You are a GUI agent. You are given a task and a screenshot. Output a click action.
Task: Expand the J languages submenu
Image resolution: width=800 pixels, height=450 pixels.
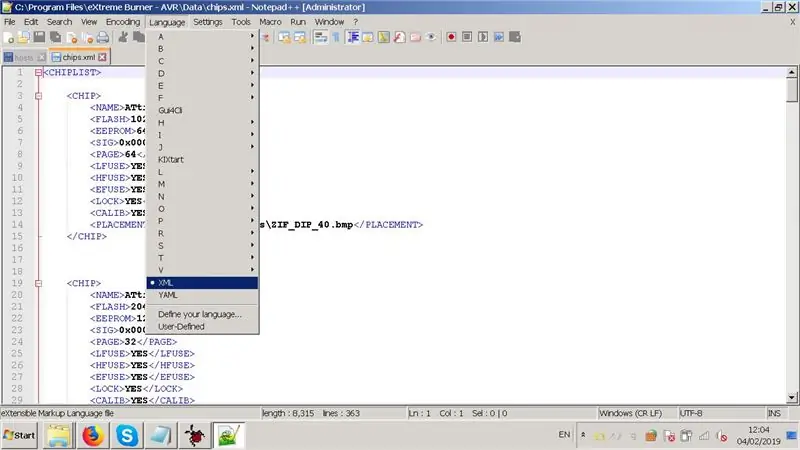pos(203,147)
